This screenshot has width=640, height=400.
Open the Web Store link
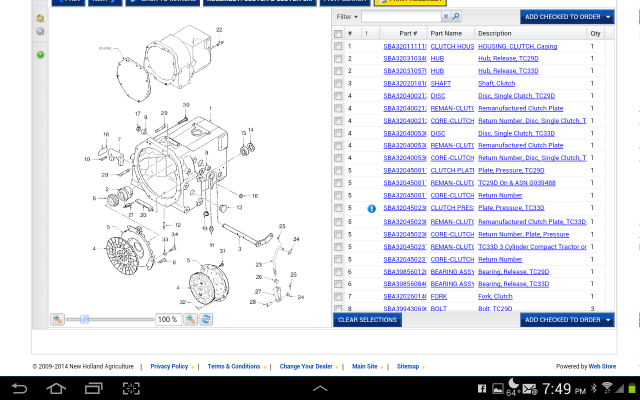[602, 367]
